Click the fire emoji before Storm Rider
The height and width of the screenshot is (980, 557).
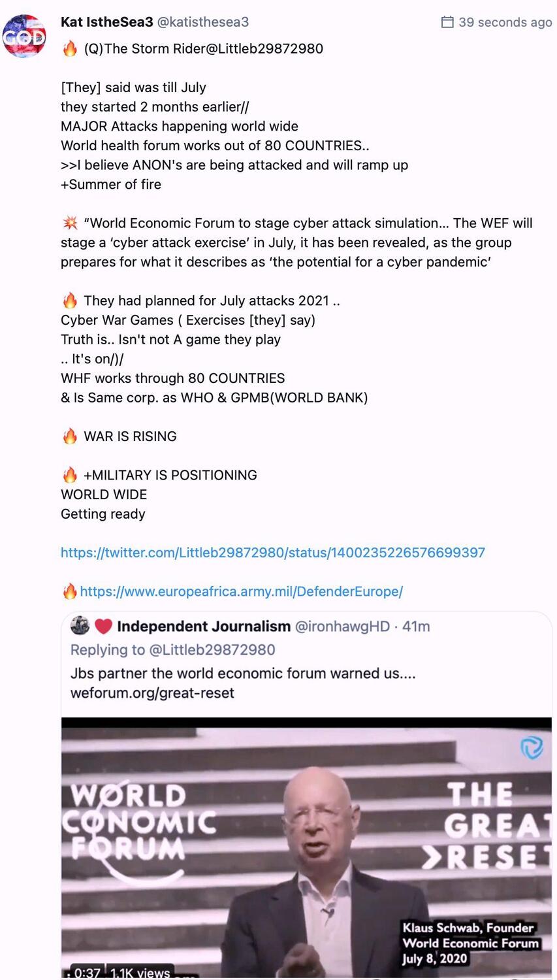point(70,48)
